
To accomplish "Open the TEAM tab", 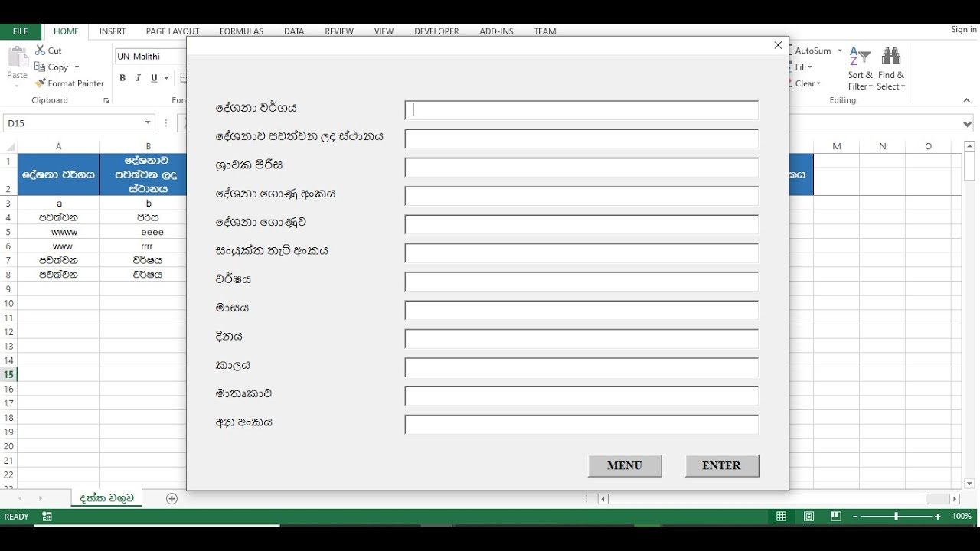I will pyautogui.click(x=545, y=31).
